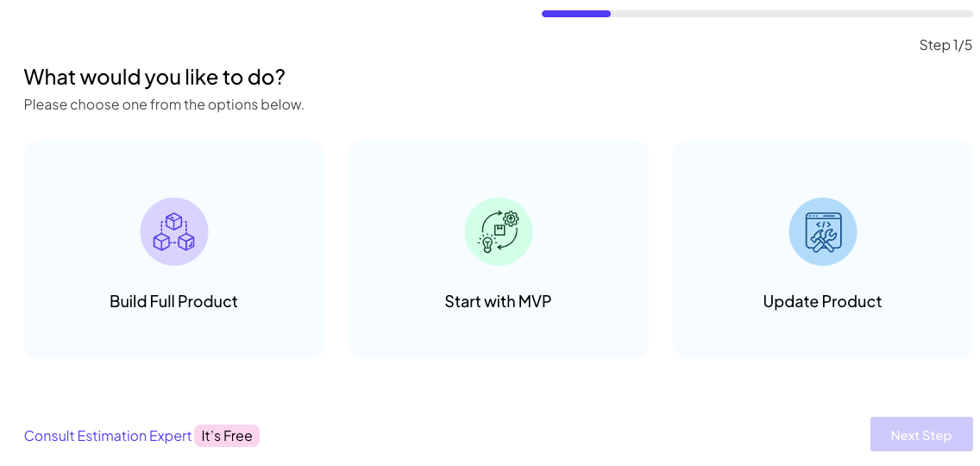Click the Step 1/5 indicator
The image size is (980, 466).
[x=945, y=45]
